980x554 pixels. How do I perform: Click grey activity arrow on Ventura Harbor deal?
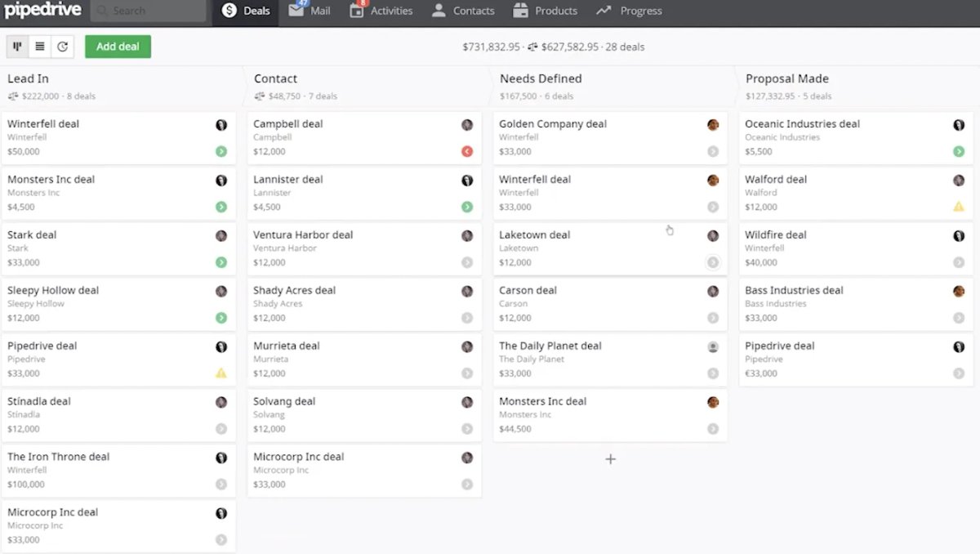(467, 262)
